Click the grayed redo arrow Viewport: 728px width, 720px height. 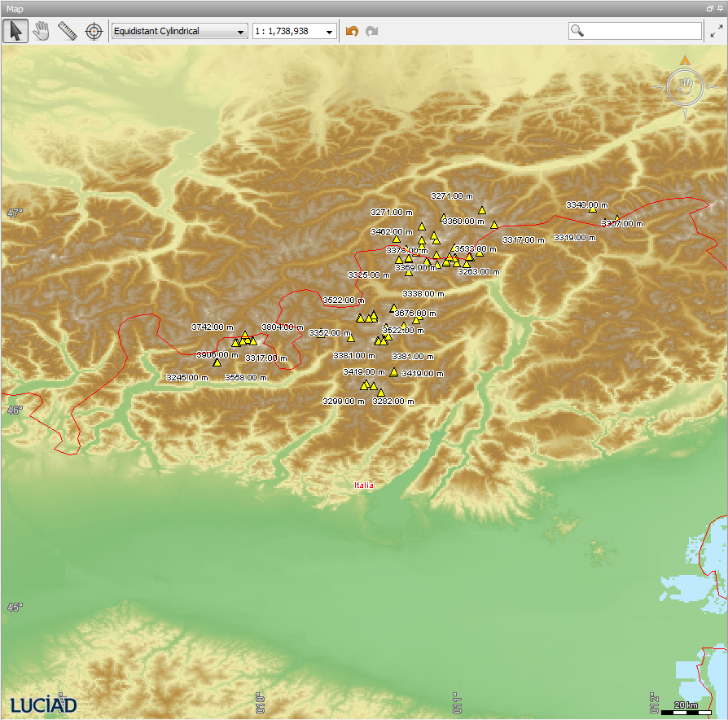[372, 31]
